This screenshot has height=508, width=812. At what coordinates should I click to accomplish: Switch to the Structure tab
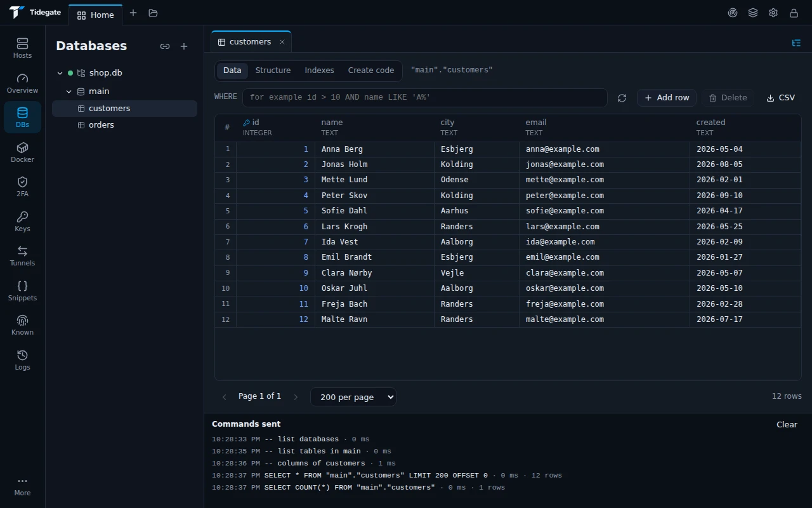273,70
